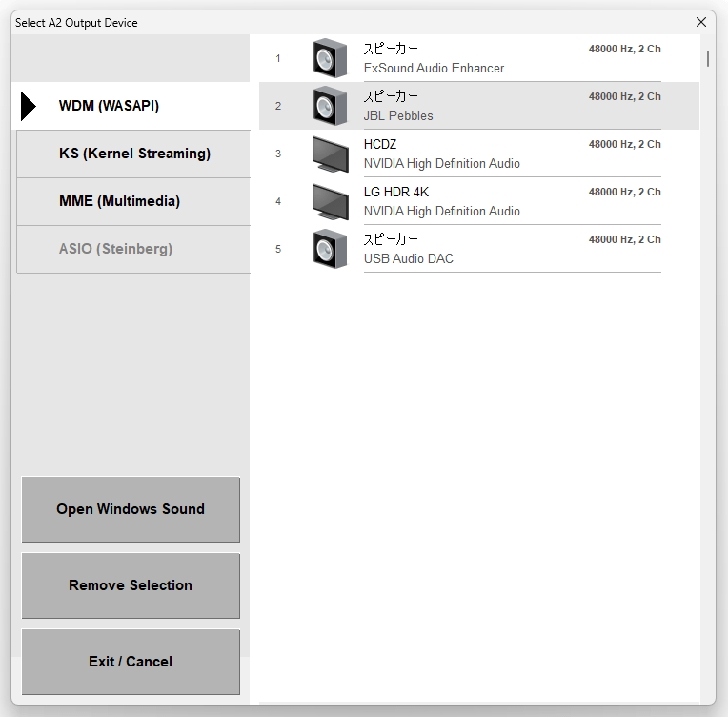Choose the USB Audio DAC device name

[x=408, y=258]
